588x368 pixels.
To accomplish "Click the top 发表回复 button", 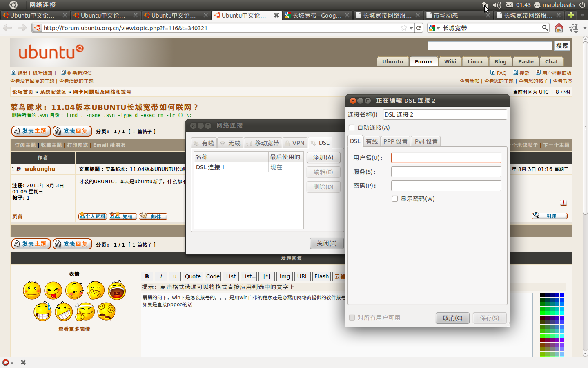I will (72, 131).
